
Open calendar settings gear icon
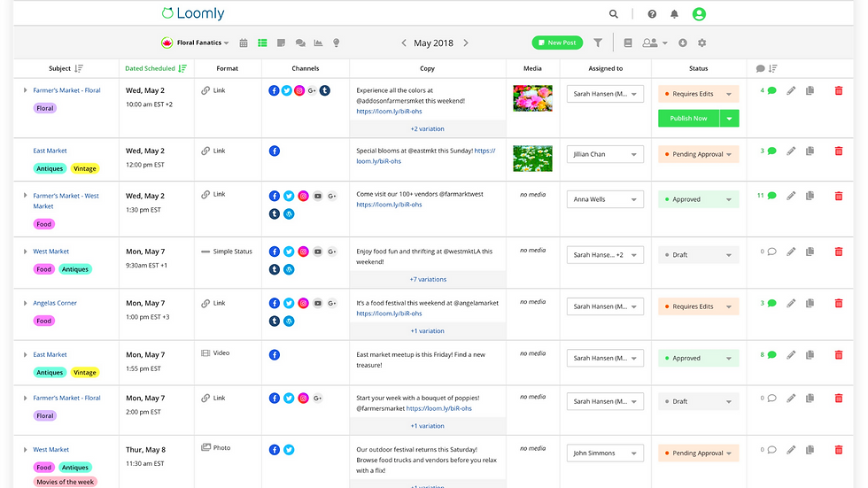click(701, 43)
